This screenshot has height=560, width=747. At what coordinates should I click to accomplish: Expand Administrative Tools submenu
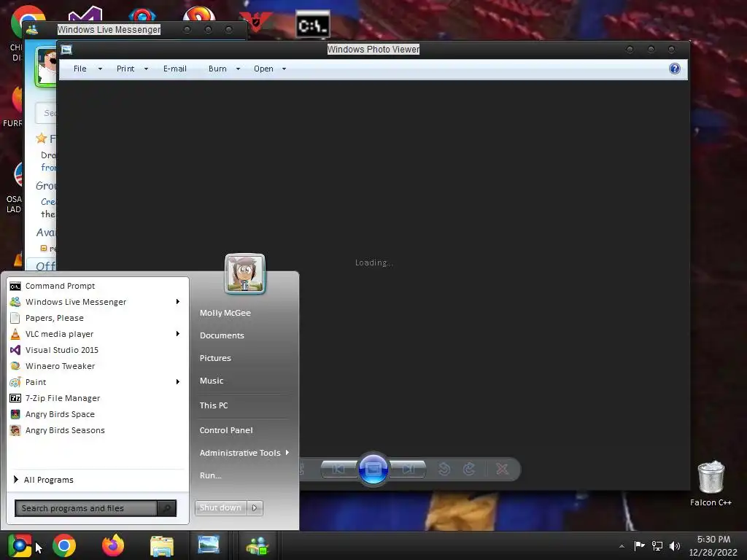244,453
